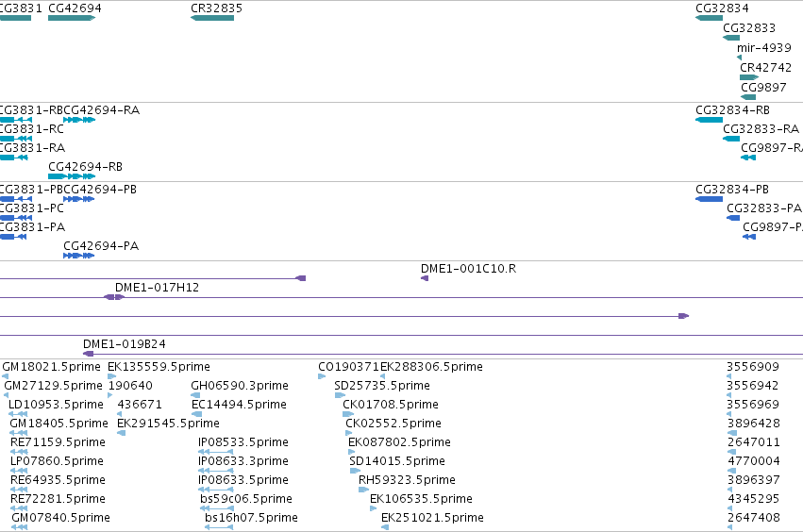Open EST GH06590.3prime
Image resolution: width=803 pixels, height=532 pixels.
click(240, 386)
